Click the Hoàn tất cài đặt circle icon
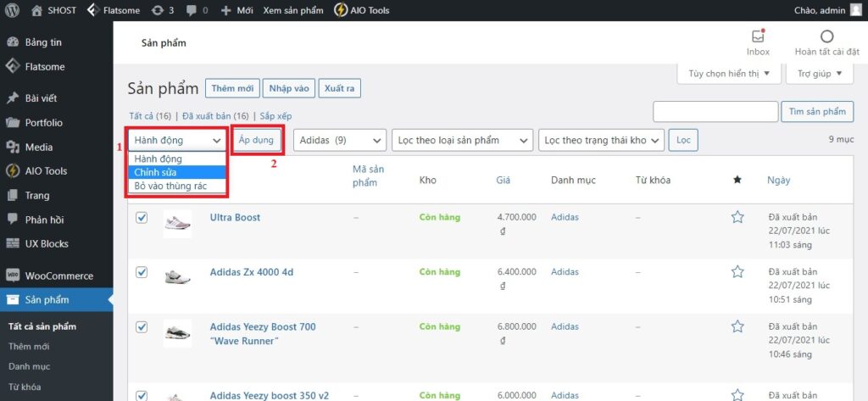Image resolution: width=868 pixels, height=401 pixels. click(x=827, y=36)
